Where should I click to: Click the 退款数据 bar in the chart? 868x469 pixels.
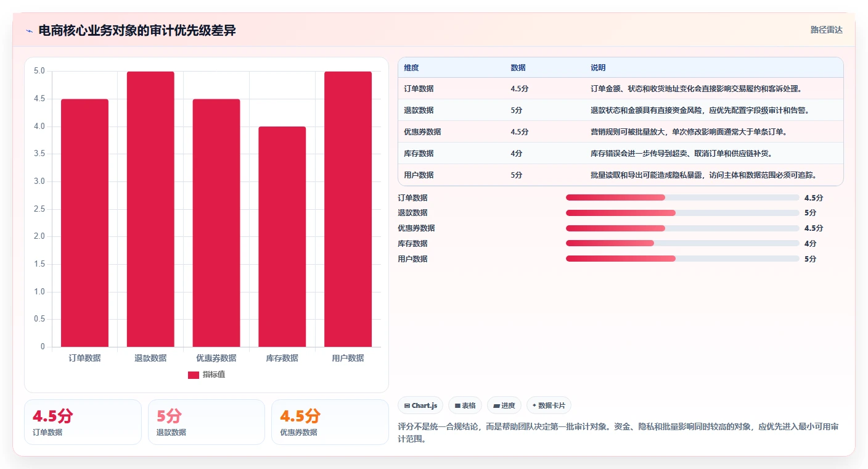click(150, 209)
